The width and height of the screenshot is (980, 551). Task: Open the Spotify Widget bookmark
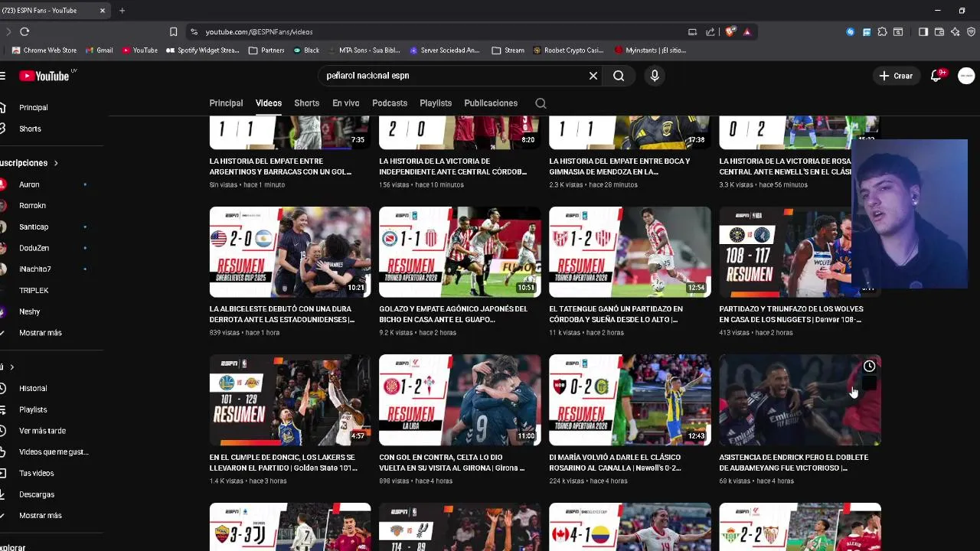pyautogui.click(x=203, y=51)
